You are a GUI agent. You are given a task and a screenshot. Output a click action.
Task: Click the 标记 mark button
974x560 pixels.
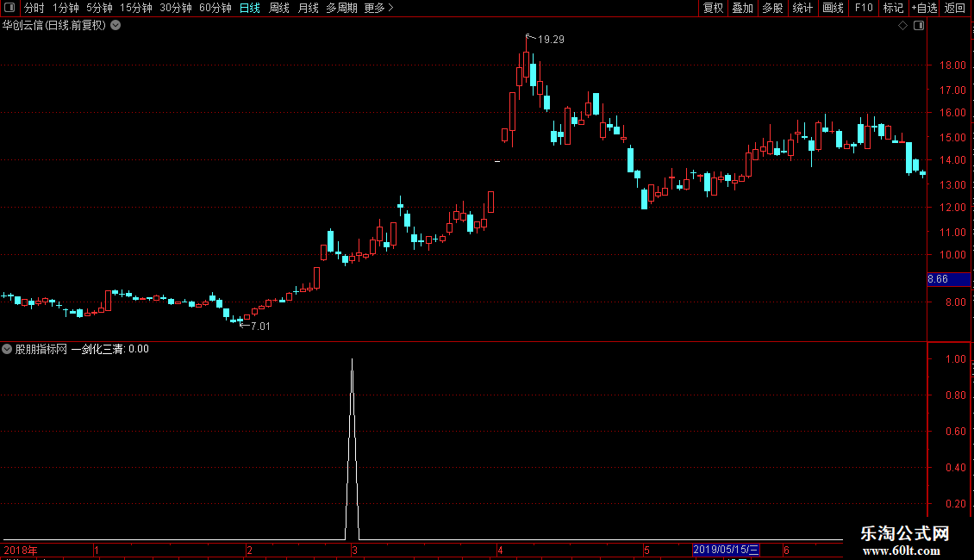[893, 8]
